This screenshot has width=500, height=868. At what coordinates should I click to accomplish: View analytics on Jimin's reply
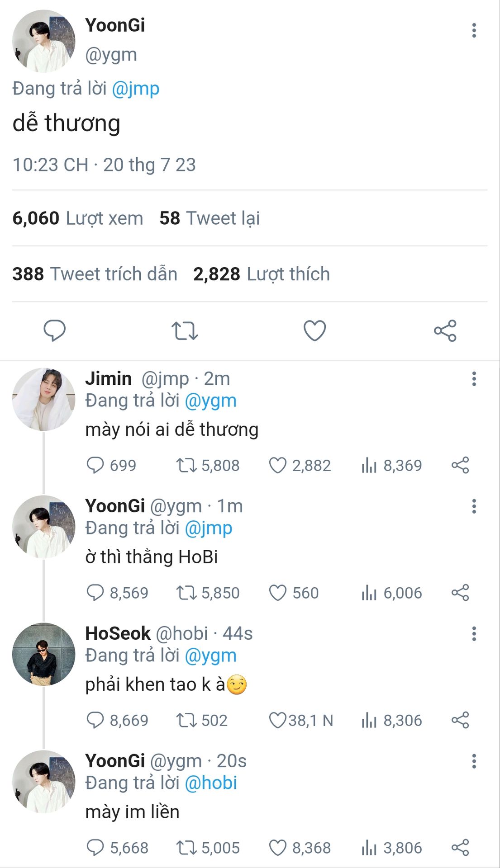(369, 465)
